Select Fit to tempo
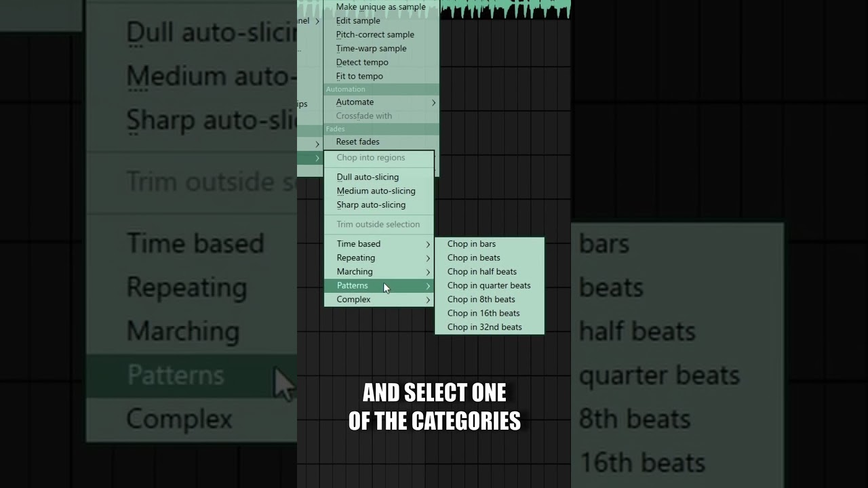Screen dimensions: 868x488 point(381,76)
